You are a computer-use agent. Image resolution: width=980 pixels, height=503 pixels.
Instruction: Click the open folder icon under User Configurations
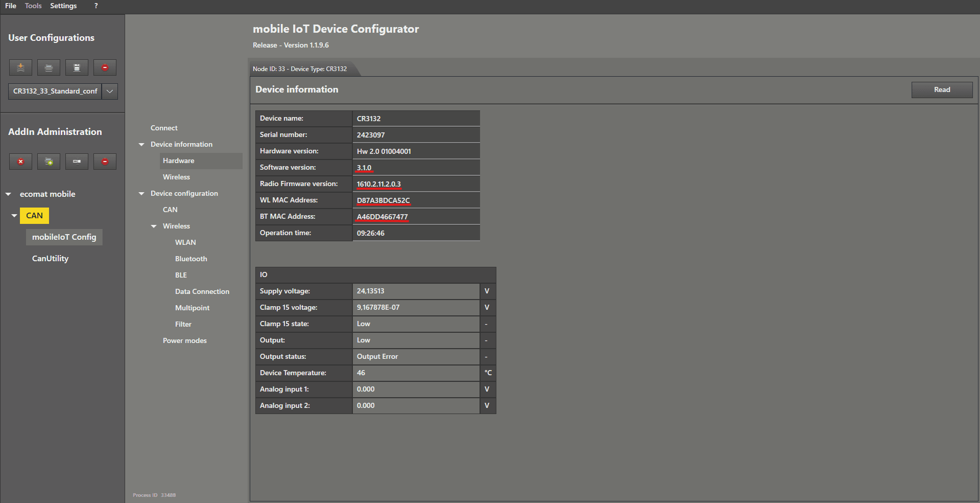(x=49, y=67)
